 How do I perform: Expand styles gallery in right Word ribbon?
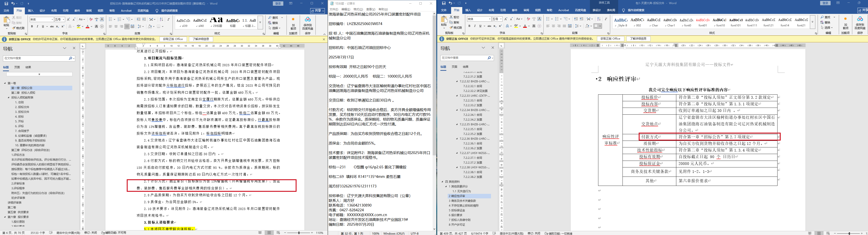pyautogui.click(x=812, y=22)
